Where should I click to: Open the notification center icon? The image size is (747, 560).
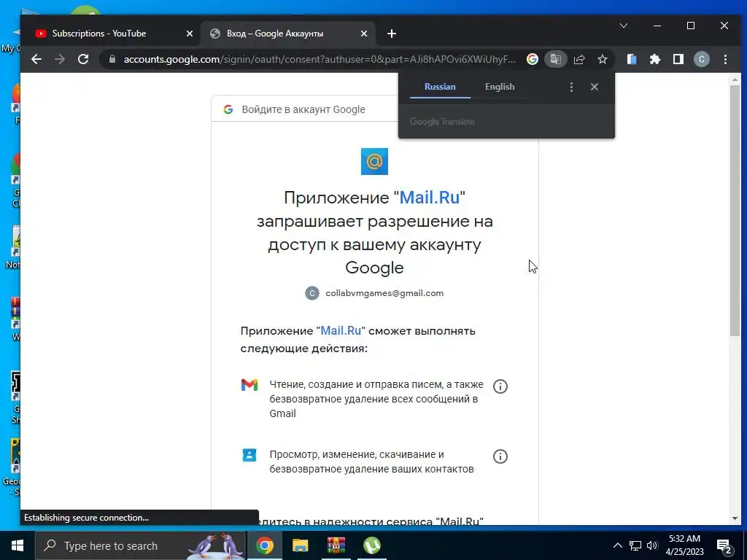[724, 546]
